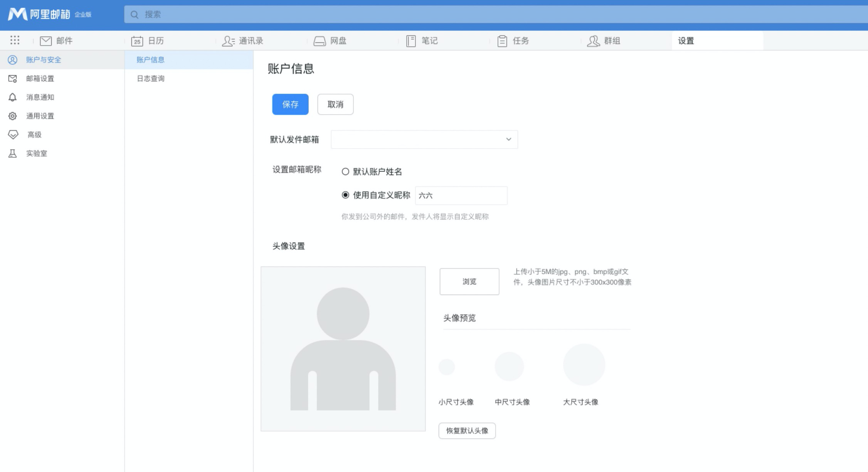Open the app grid launcher icon
Screen dimensions: 868x472
[x=15, y=40]
